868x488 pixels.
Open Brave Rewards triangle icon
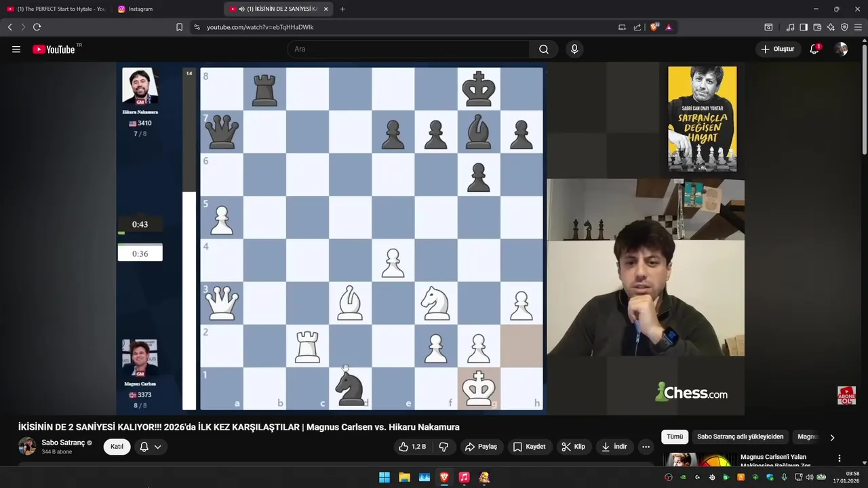(x=669, y=27)
